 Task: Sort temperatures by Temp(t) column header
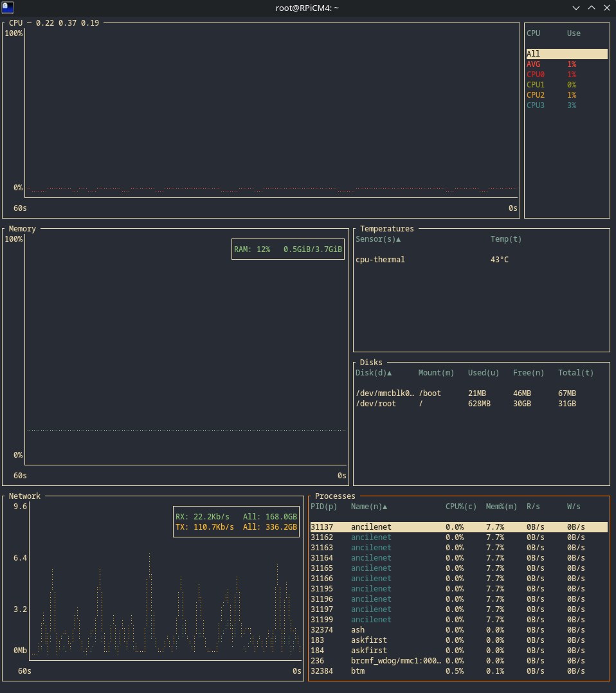click(x=506, y=239)
